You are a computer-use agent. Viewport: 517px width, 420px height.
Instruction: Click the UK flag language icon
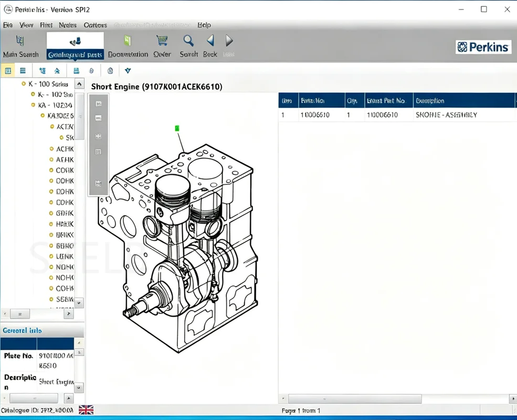coord(86,410)
